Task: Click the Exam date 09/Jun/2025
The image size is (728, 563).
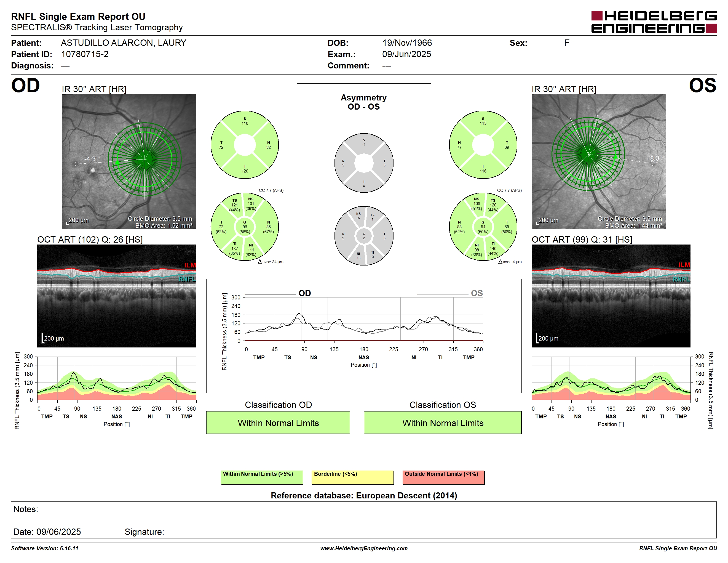Action: click(x=406, y=54)
